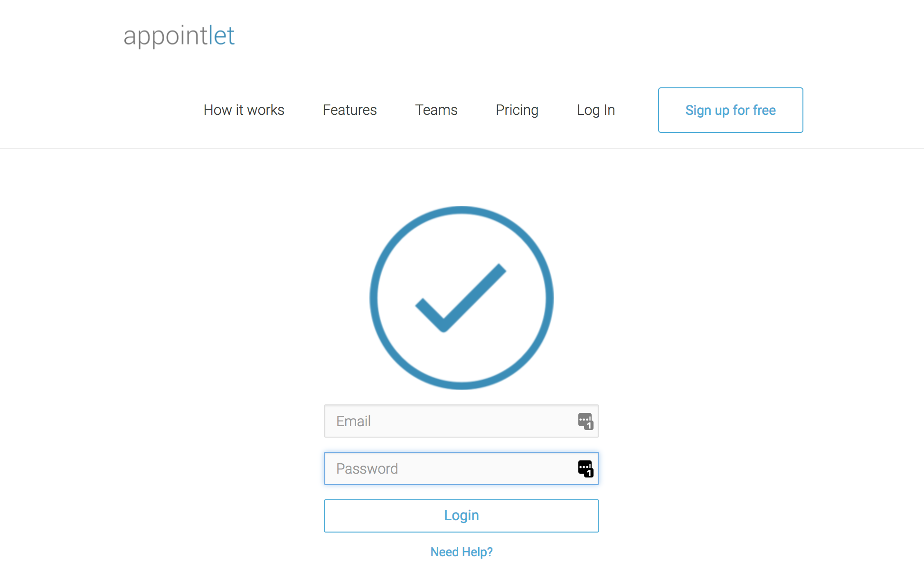The image size is (924, 580).
Task: Submit the form with the Login button
Action: pyautogui.click(x=462, y=516)
